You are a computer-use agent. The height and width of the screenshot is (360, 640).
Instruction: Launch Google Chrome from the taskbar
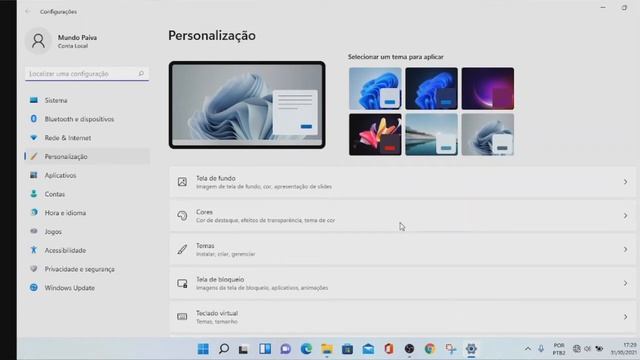pos(430,349)
